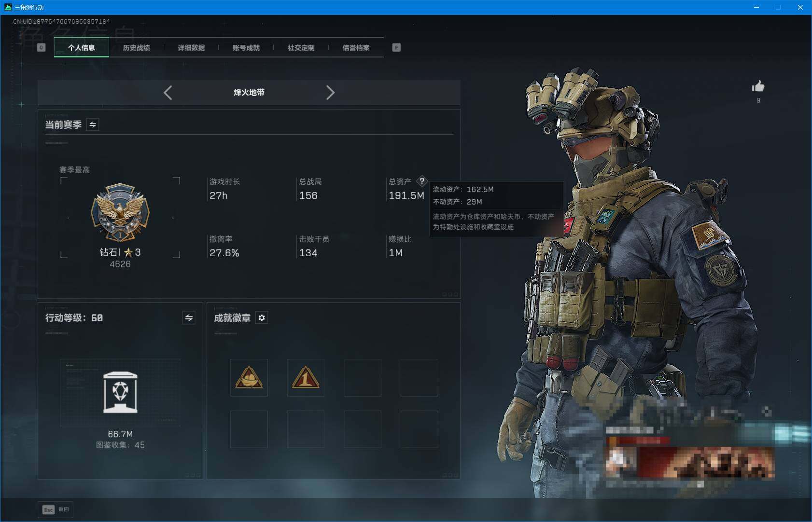The image size is (812, 522).
Task: Select the number 1 triangle achievement badge
Action: point(306,378)
